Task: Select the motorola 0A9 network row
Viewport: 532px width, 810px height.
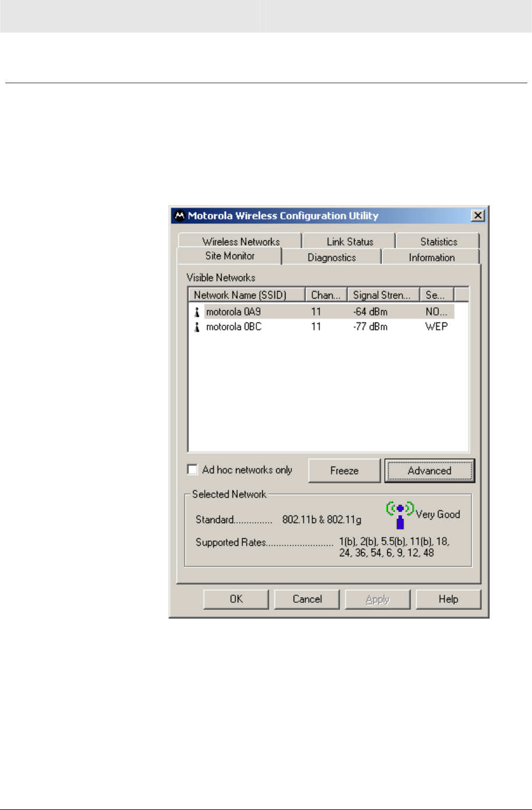Action: [322, 312]
